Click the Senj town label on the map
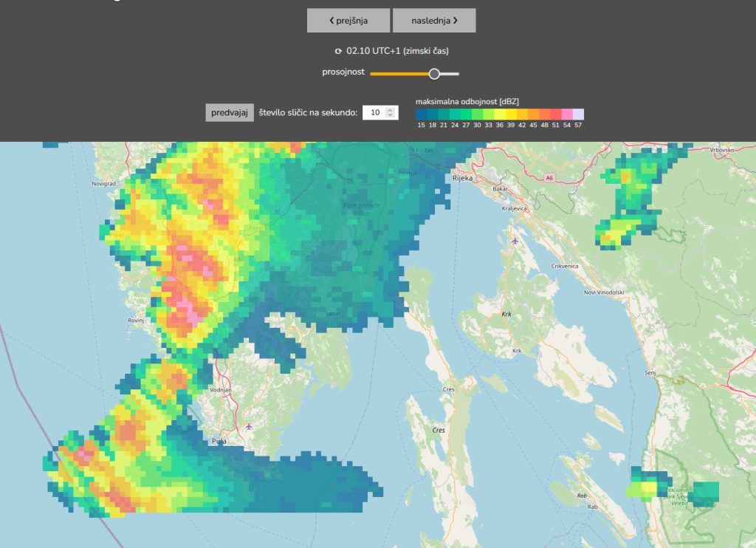 (x=650, y=373)
